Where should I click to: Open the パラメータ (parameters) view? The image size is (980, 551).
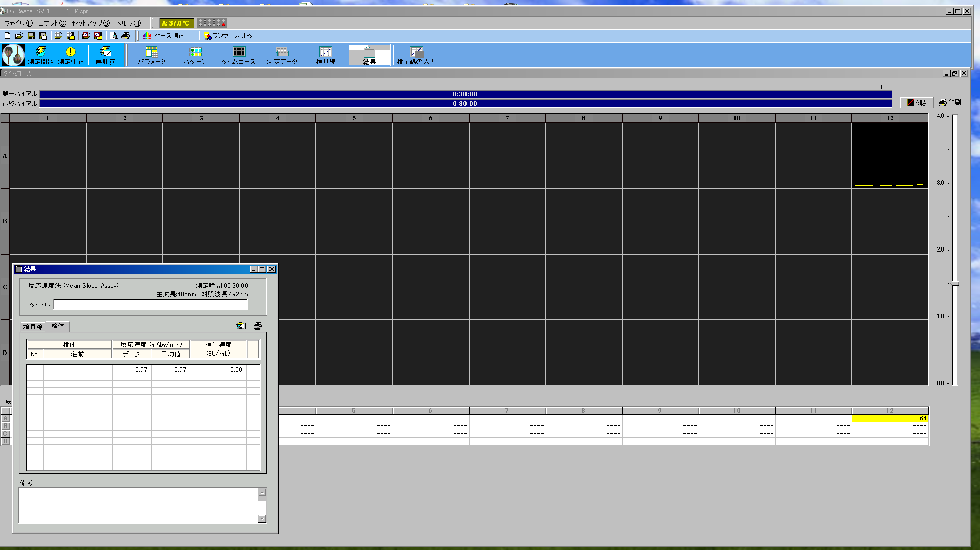[152, 55]
